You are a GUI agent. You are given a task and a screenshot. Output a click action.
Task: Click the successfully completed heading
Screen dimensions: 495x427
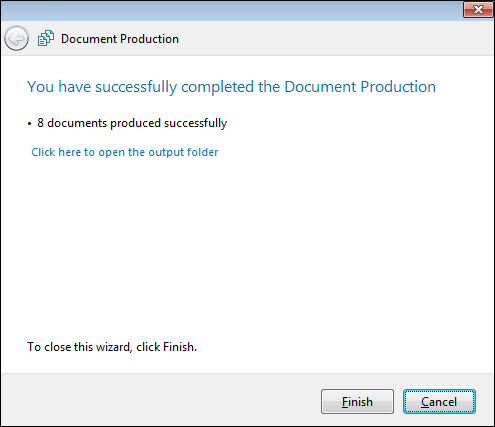point(231,87)
